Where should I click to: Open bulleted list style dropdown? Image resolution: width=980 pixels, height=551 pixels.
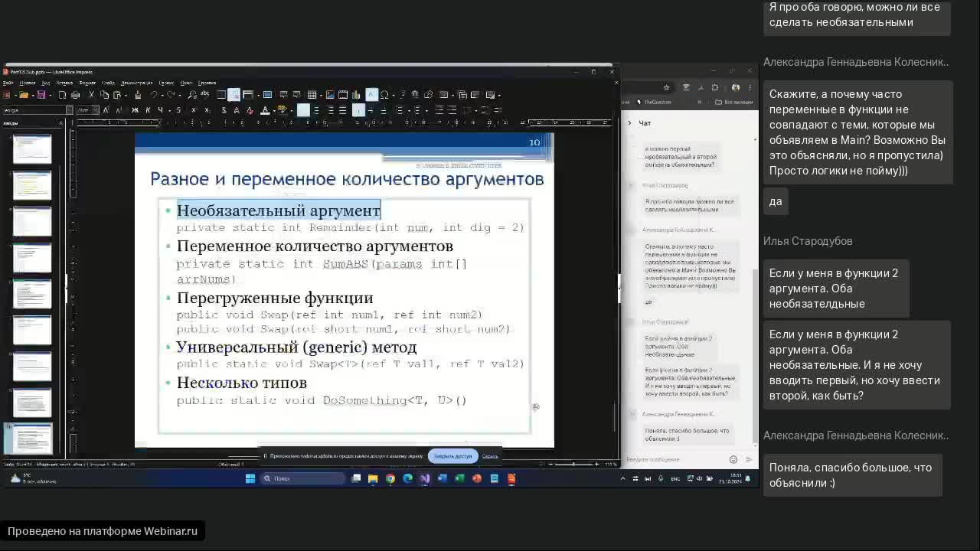click(x=409, y=110)
